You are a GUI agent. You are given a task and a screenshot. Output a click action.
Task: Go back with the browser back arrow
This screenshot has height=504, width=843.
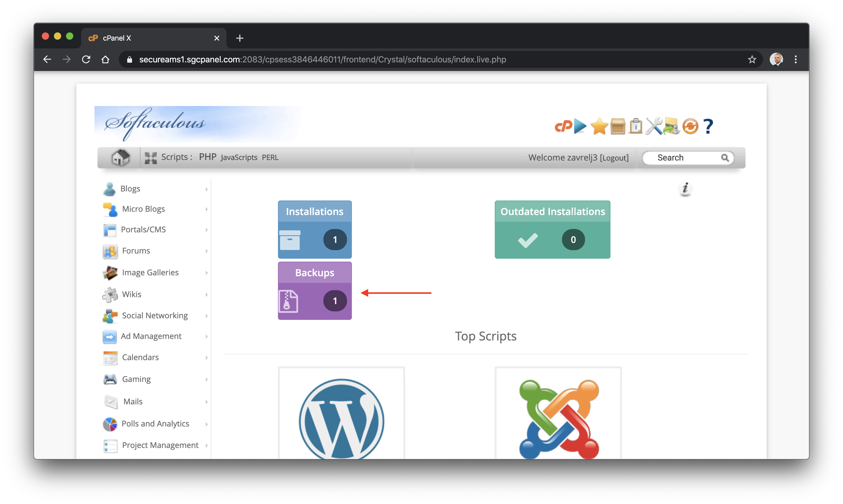47,60
